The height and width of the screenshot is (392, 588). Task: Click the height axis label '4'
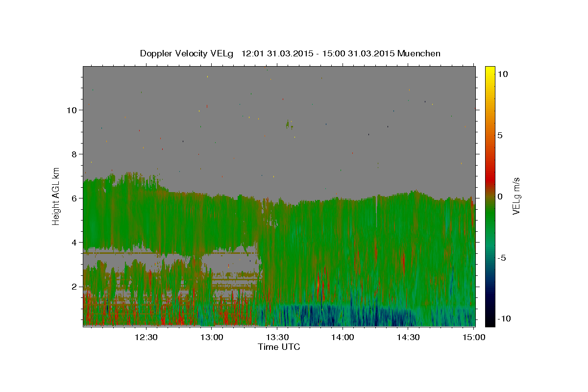(74, 242)
